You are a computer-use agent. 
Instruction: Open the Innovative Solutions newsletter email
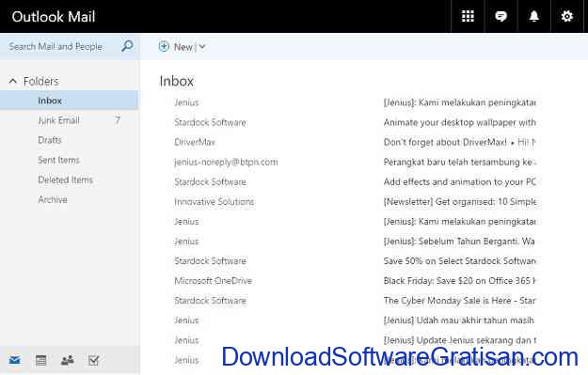[355, 202]
